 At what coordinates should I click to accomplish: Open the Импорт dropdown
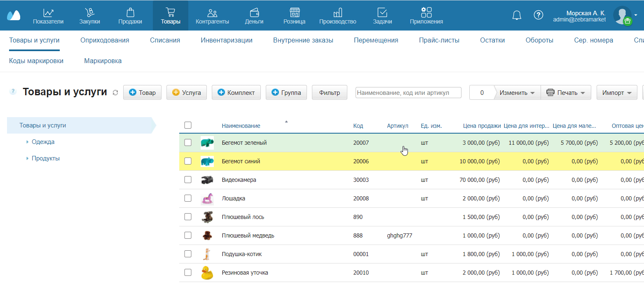(616, 93)
